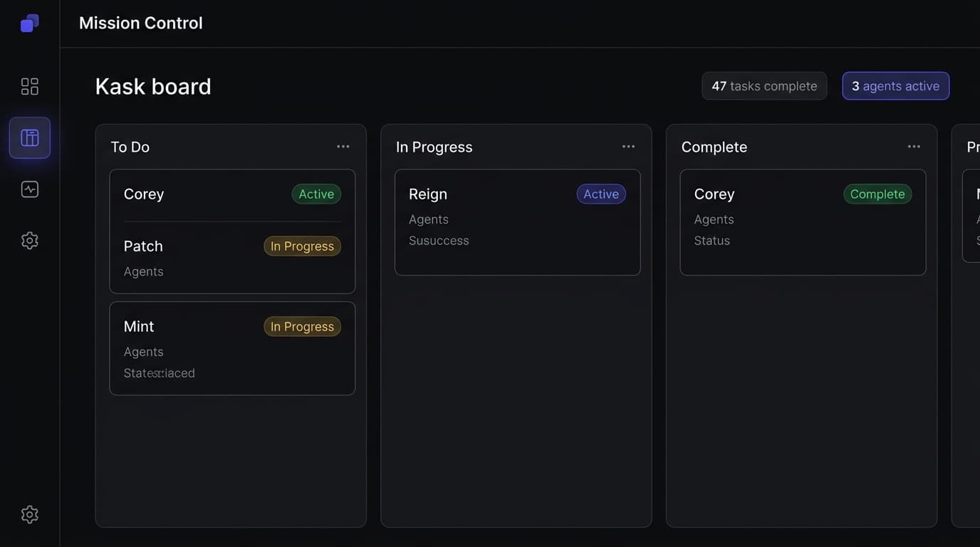Click the green Complete badge on Corey

[877, 194]
